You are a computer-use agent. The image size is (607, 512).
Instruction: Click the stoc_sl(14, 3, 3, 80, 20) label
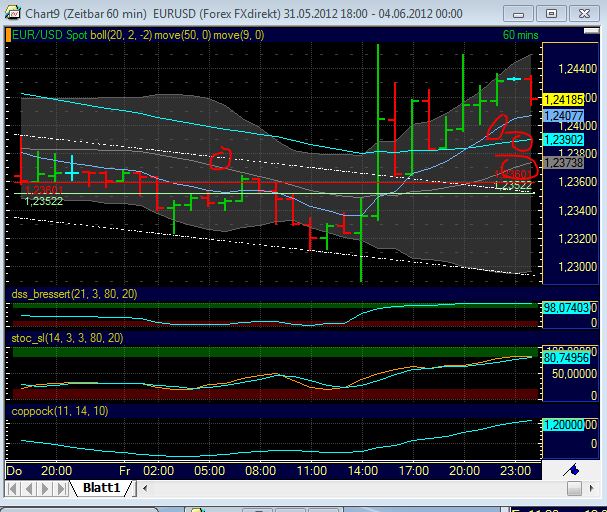67,338
